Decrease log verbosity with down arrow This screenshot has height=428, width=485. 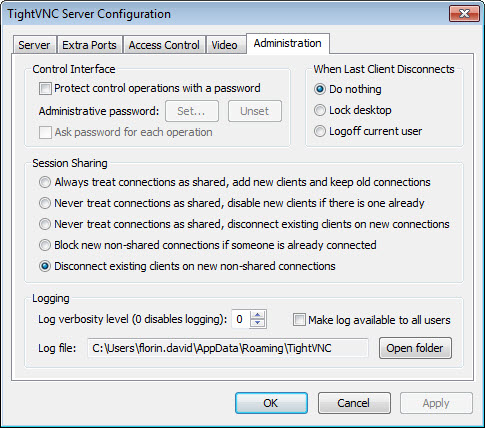[x=258, y=323]
